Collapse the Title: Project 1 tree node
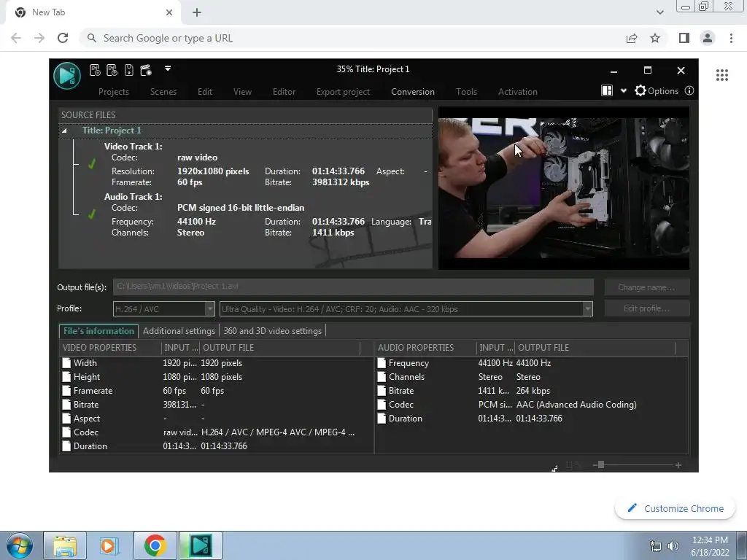747x560 pixels. pos(64,131)
